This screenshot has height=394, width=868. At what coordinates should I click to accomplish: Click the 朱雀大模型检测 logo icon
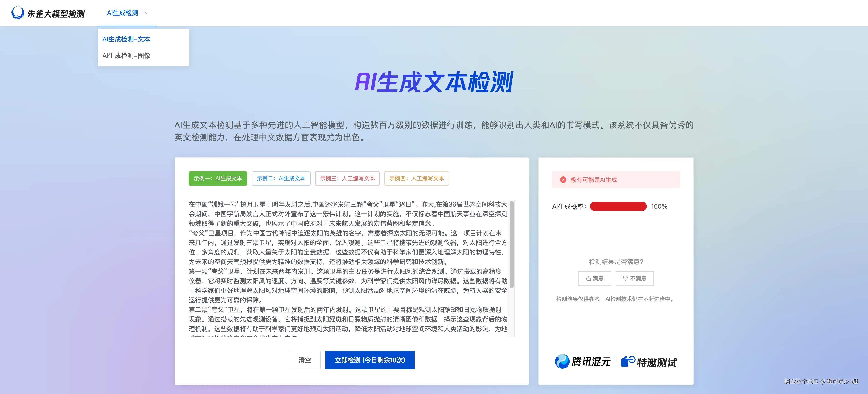(x=18, y=13)
